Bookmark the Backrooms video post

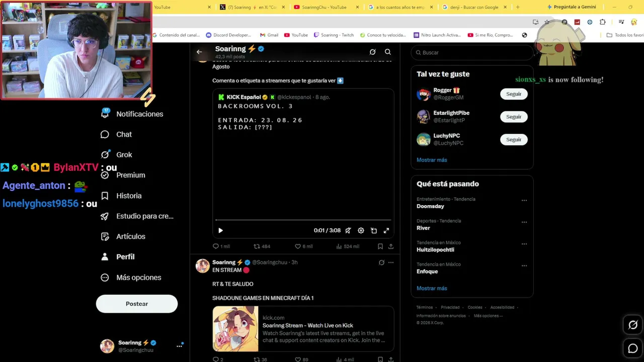380,246
